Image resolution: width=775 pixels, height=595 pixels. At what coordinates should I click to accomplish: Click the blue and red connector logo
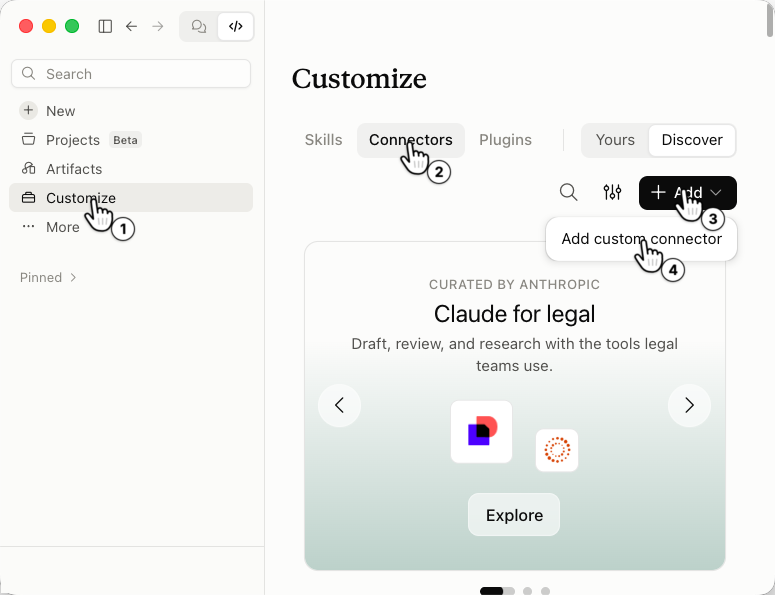click(x=481, y=432)
